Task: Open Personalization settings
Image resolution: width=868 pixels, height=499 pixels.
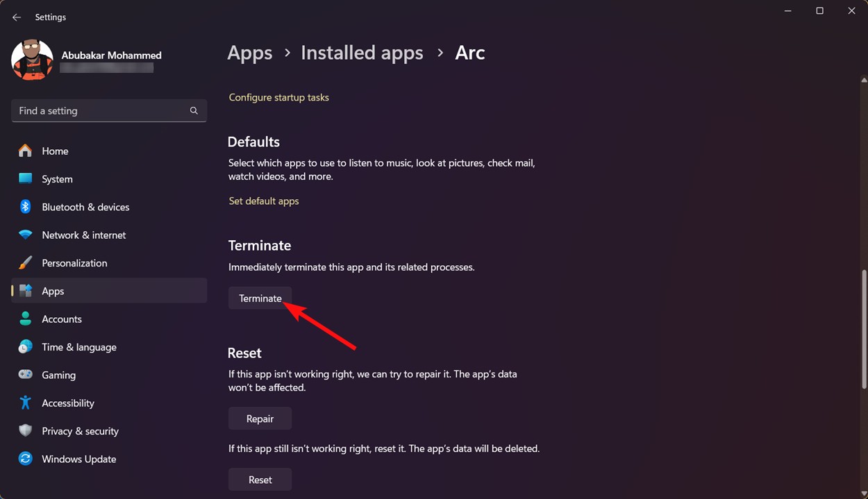Action: [26, 263]
